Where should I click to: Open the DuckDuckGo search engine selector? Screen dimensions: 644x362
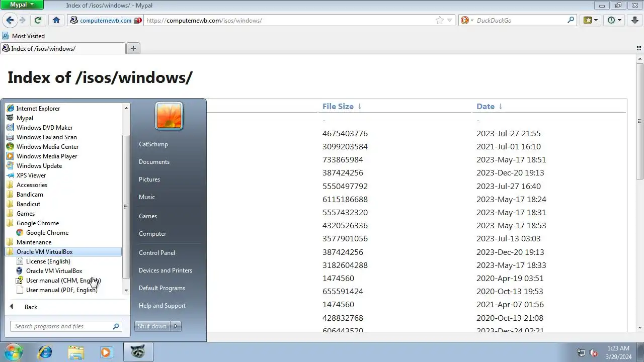tap(466, 21)
